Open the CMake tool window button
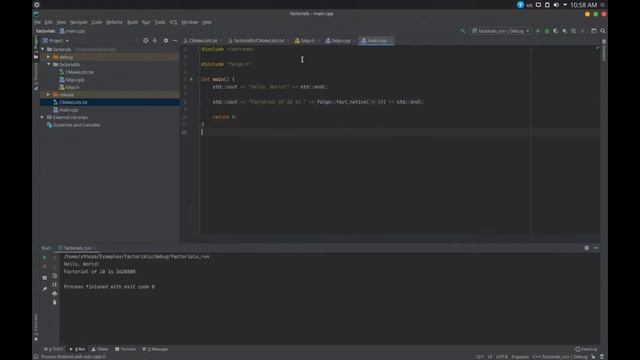The image size is (640, 360). pos(100,349)
